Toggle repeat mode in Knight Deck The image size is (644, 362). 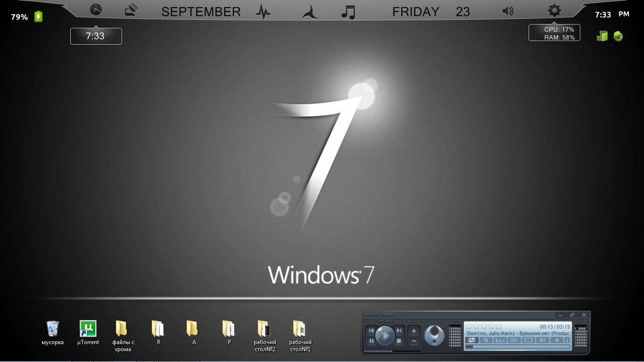pyautogui.click(x=471, y=340)
